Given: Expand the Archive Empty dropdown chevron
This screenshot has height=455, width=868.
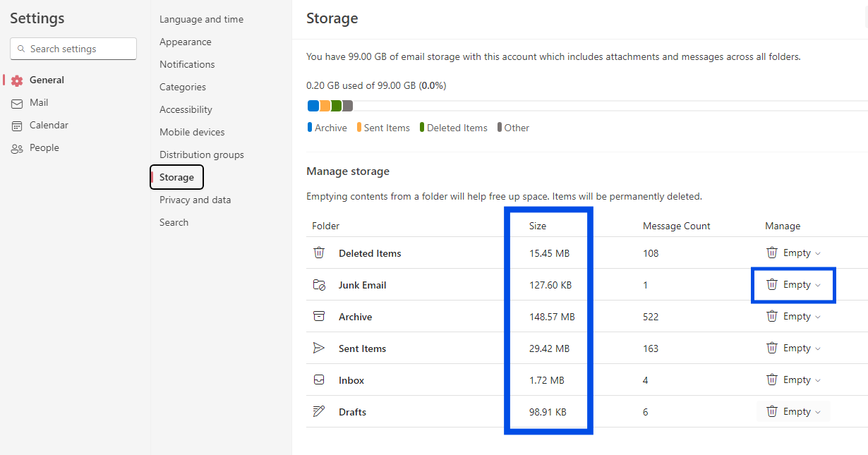Looking at the screenshot, I should tap(819, 317).
